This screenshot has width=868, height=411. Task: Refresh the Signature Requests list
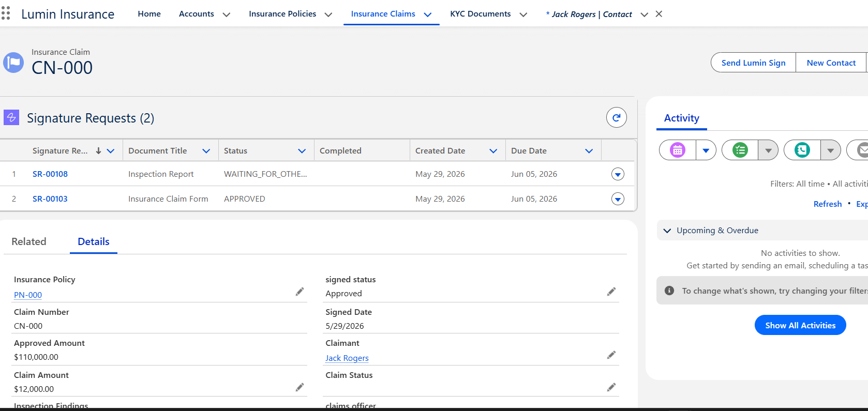[x=617, y=117]
